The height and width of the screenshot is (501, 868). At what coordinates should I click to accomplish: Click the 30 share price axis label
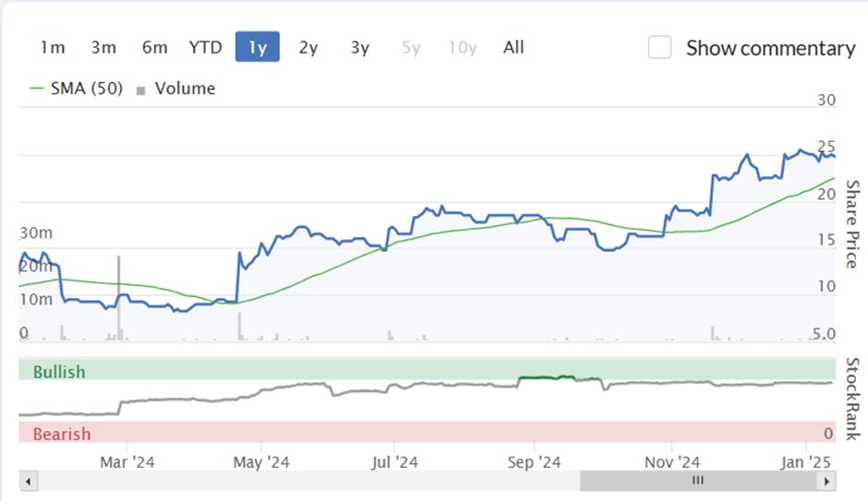click(826, 100)
